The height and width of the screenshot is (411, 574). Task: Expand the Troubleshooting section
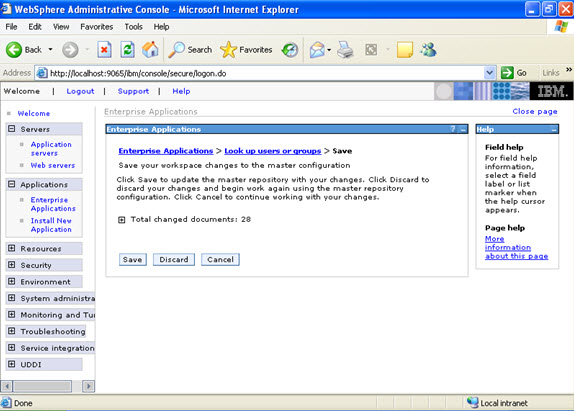click(x=12, y=331)
